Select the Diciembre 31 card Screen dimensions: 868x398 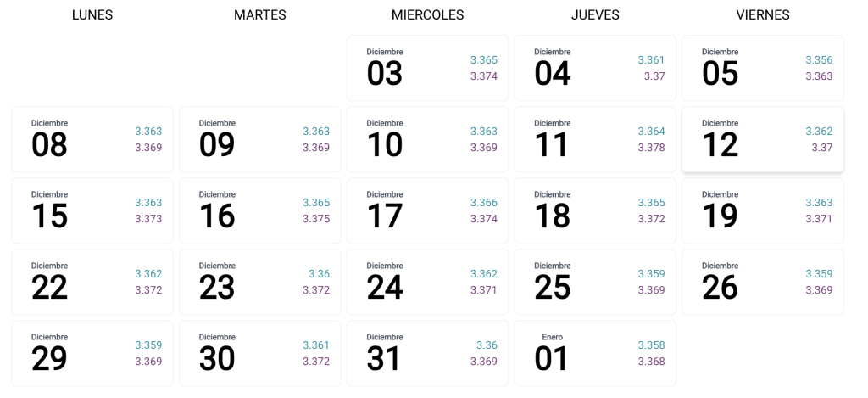pyautogui.click(x=427, y=353)
